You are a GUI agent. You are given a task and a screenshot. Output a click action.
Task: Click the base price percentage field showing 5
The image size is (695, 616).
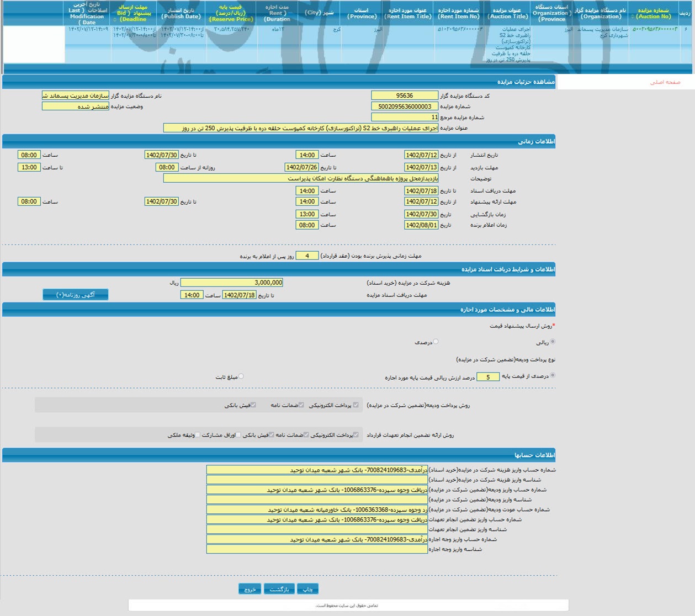(x=488, y=377)
